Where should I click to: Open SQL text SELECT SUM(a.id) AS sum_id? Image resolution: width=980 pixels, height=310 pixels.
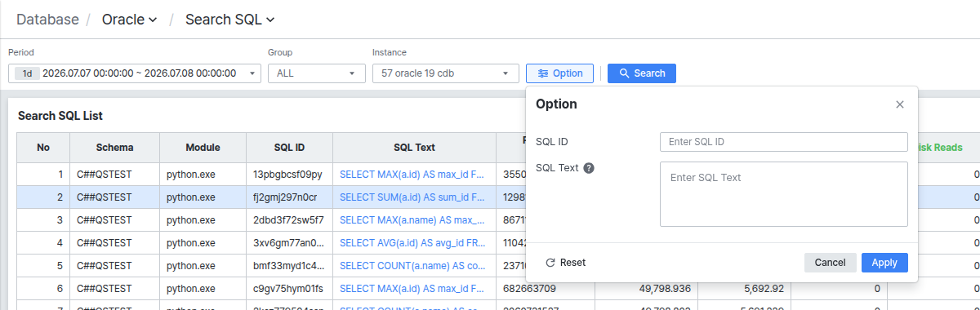[x=412, y=197]
